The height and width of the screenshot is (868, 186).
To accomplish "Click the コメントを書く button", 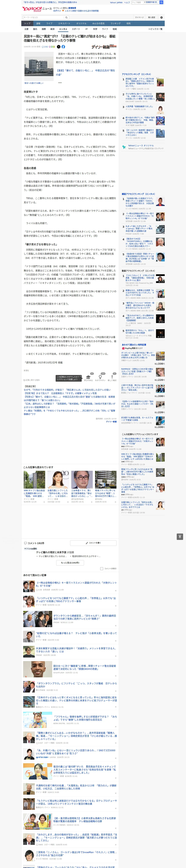I will (x=93, y=543).
